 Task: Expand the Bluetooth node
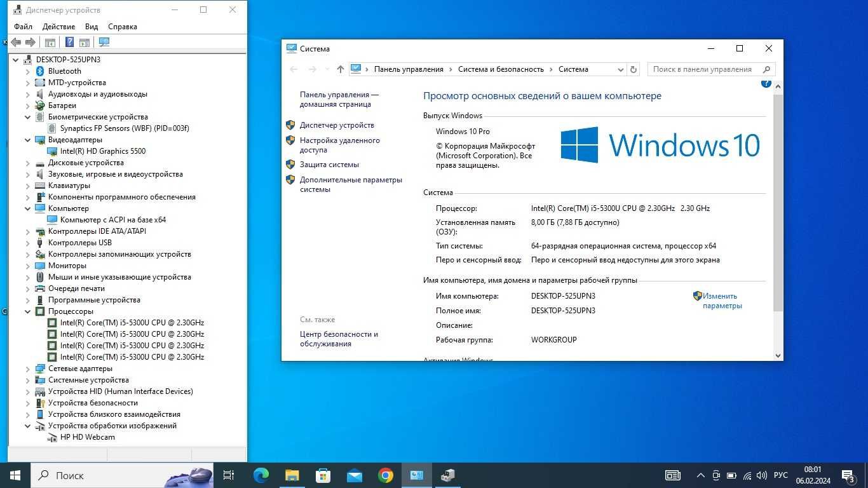click(x=28, y=71)
